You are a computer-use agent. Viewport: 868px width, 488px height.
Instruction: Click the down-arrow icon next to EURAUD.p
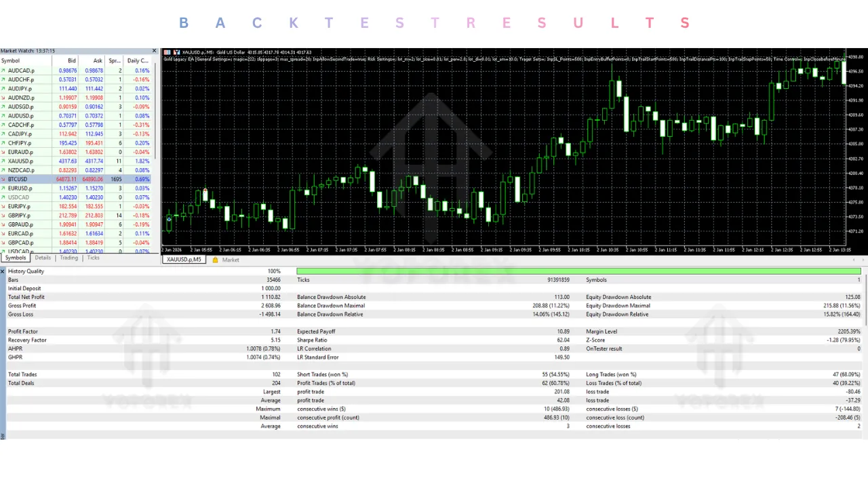click(x=3, y=152)
